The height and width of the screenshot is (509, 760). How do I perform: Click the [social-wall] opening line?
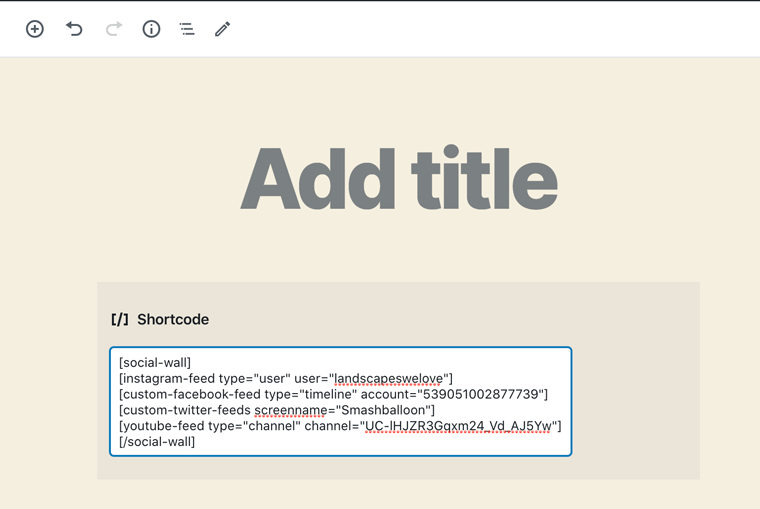(155, 363)
